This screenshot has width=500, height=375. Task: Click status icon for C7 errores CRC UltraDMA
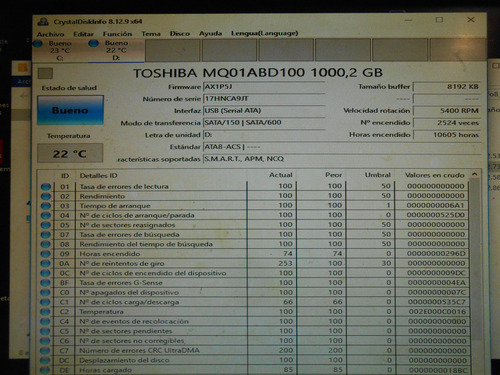click(x=45, y=351)
